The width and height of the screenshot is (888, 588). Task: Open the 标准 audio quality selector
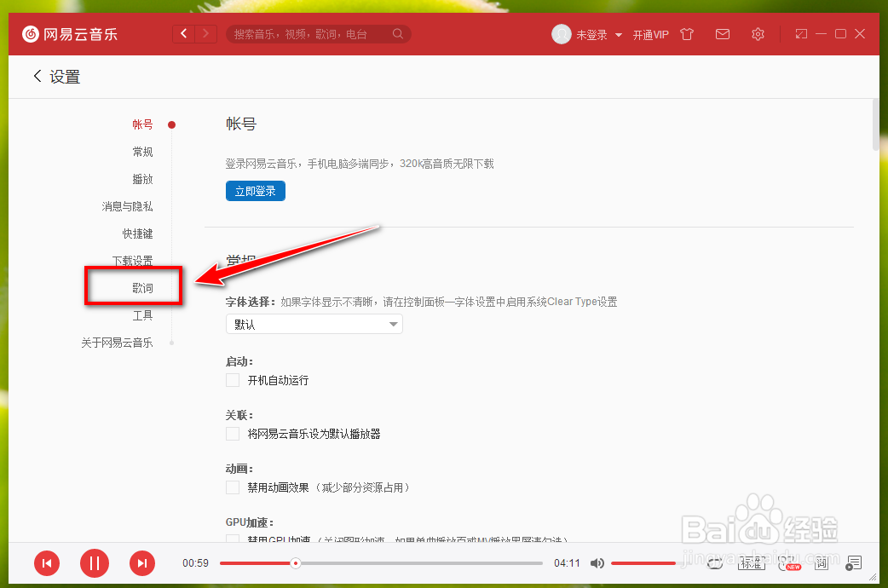click(x=752, y=563)
